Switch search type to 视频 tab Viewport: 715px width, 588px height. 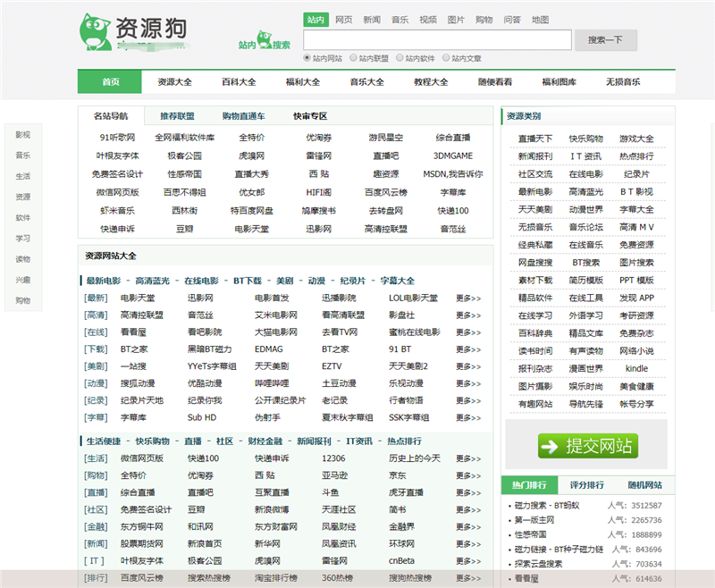click(428, 19)
